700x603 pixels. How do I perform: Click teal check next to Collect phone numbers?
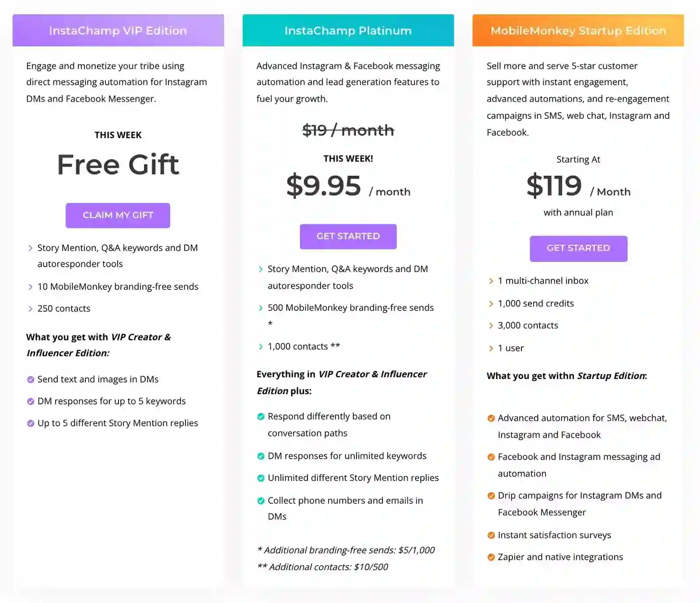[261, 501]
